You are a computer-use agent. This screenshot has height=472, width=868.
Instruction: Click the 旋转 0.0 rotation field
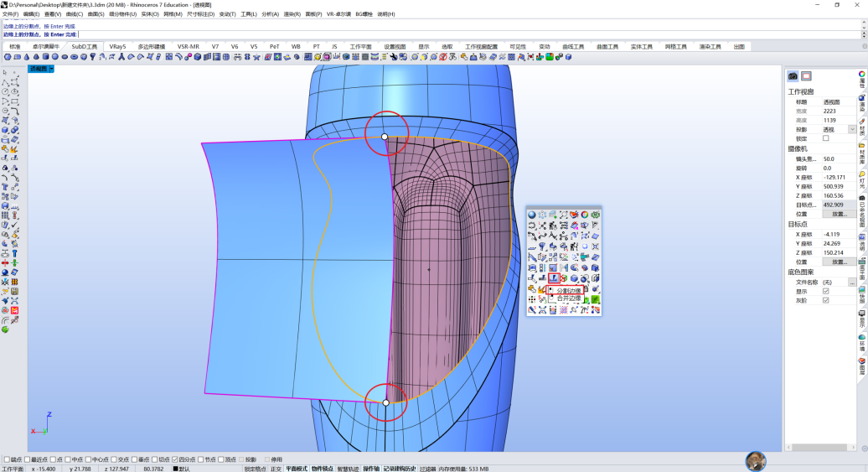pos(838,168)
